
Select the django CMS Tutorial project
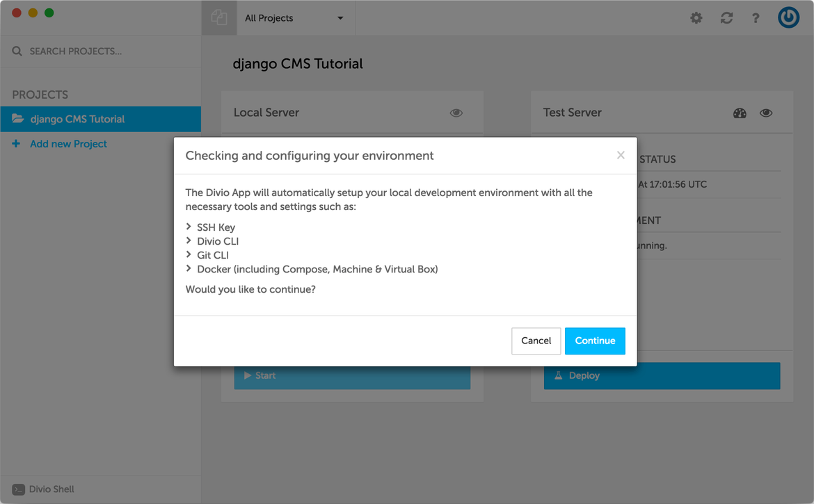101,119
